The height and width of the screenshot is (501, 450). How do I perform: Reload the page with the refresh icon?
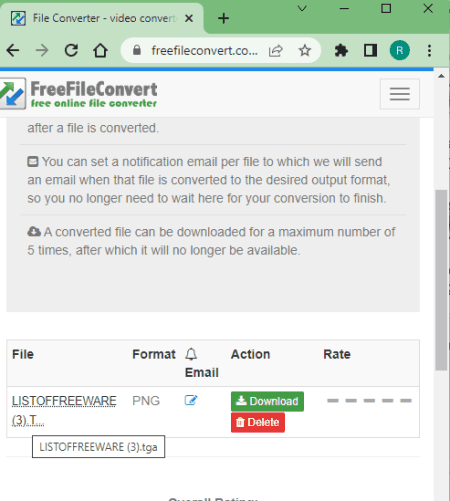click(x=71, y=51)
